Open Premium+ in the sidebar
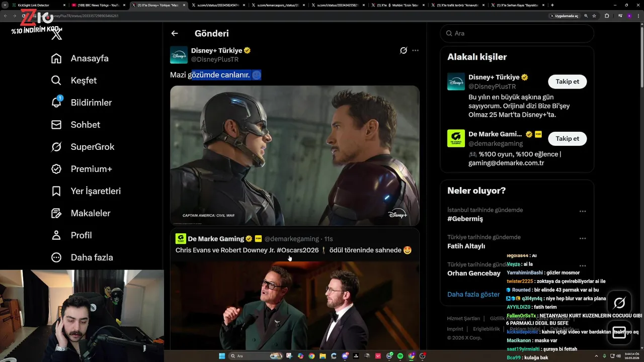Image resolution: width=644 pixels, height=362 pixels. pos(81,169)
